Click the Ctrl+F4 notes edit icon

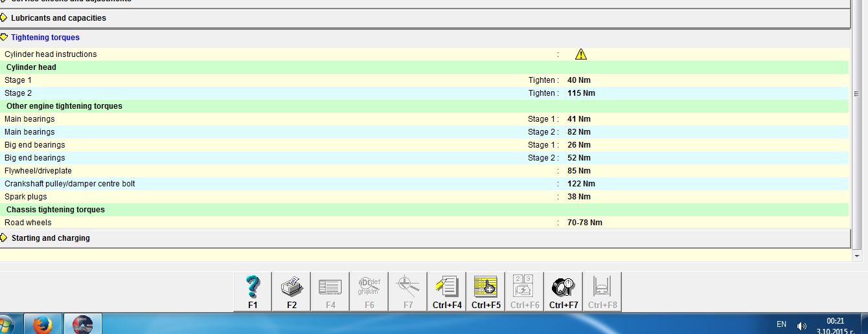(447, 287)
